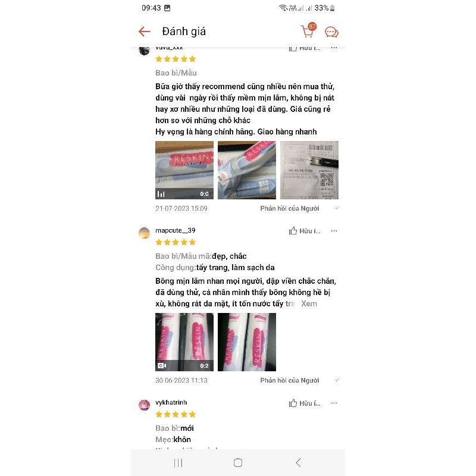Open the chat messages icon
Image resolution: width=476 pixels, height=476 pixels.
(x=331, y=32)
